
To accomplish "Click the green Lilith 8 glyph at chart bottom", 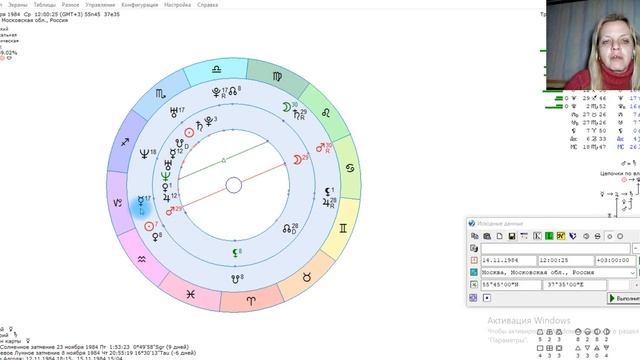I will click(236, 253).
